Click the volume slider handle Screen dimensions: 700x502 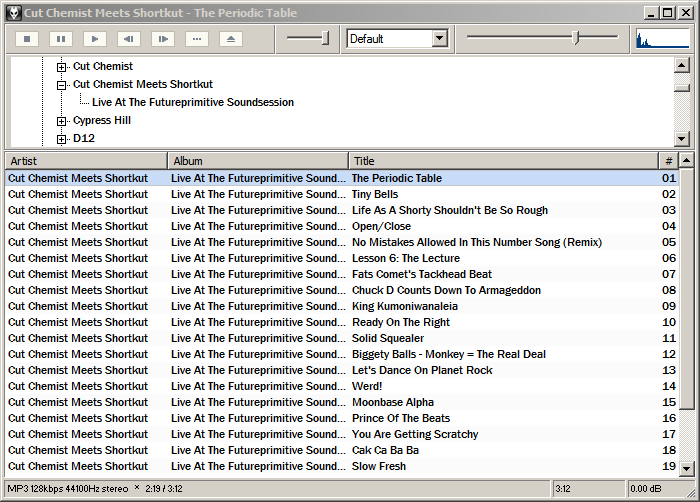(324, 38)
